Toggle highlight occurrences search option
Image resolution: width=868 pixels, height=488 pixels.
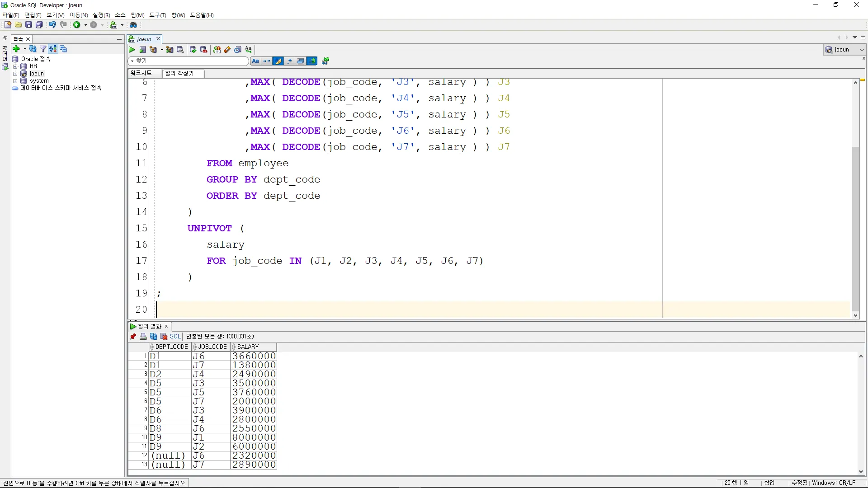(278, 61)
